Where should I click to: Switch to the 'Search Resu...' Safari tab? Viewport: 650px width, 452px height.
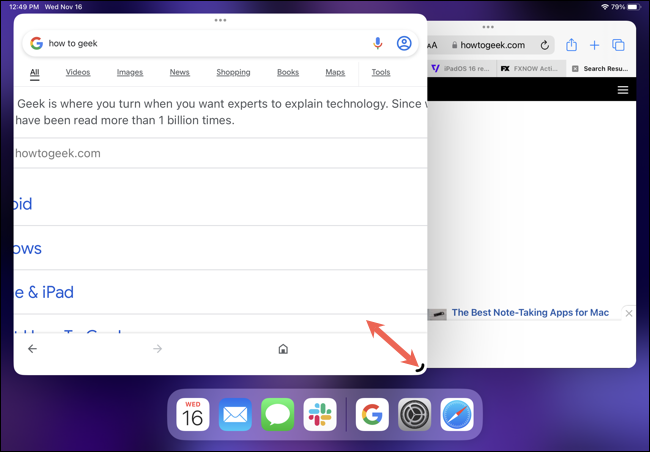point(601,68)
